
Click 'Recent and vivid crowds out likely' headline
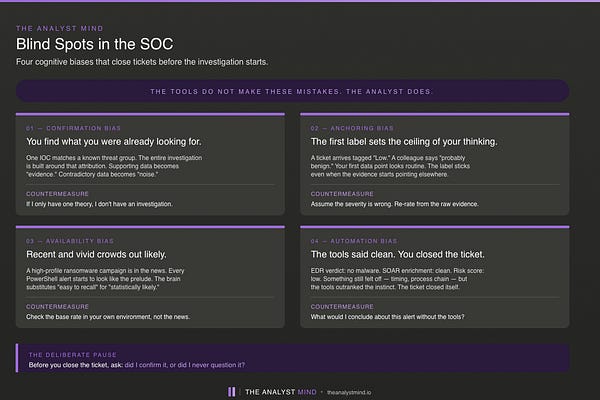click(x=96, y=255)
